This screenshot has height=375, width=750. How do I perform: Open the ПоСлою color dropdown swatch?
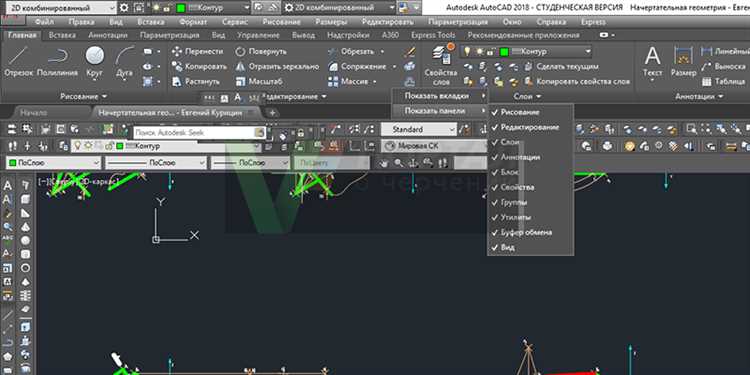[x=53, y=163]
